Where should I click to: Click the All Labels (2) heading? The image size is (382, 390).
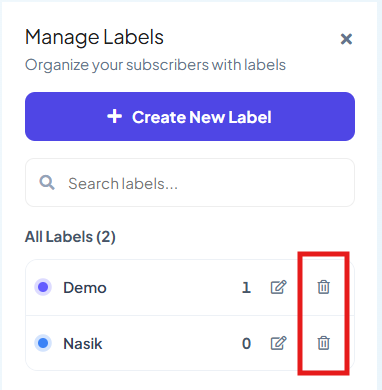(70, 237)
